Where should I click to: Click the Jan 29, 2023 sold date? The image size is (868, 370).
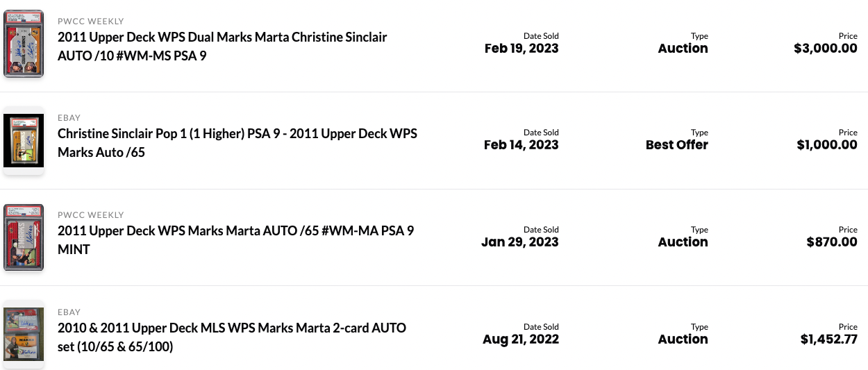(520, 242)
